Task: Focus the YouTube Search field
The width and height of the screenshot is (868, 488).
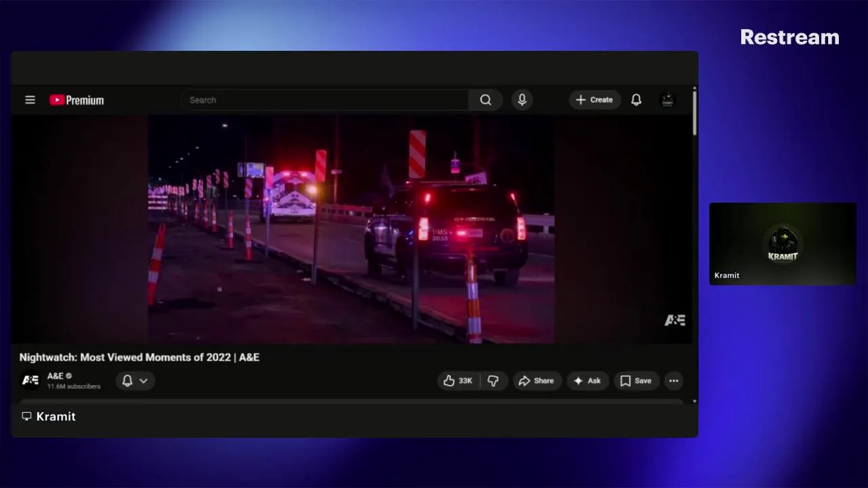Action: coord(325,100)
